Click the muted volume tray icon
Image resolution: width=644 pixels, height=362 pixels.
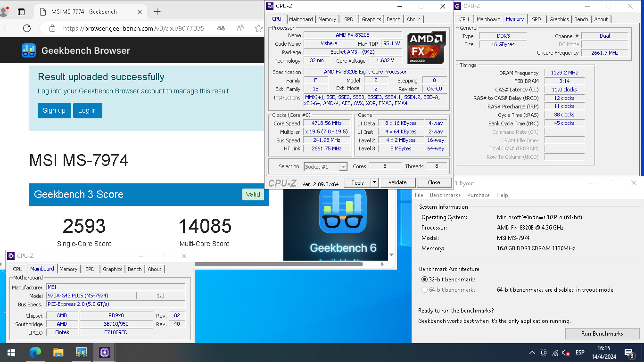(x=566, y=353)
